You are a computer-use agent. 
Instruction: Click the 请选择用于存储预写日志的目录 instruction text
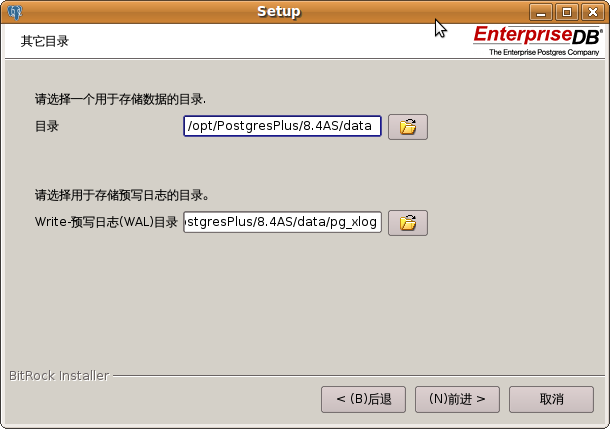[x=122, y=195]
